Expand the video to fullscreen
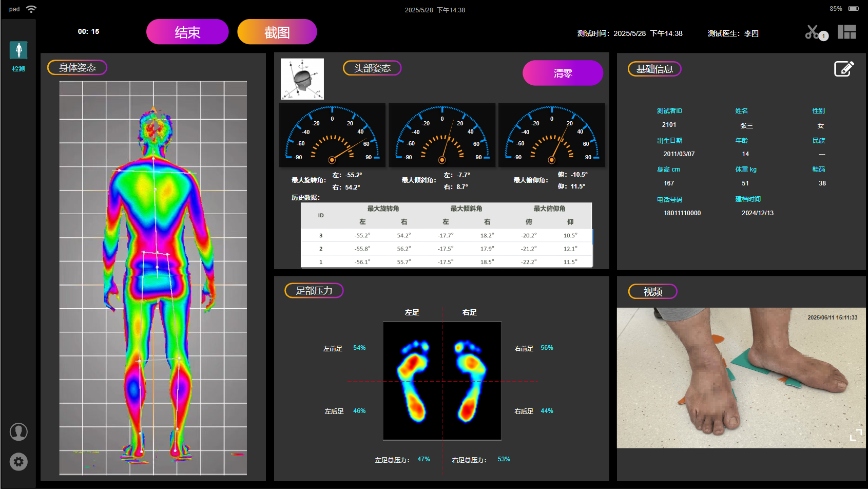 (856, 435)
